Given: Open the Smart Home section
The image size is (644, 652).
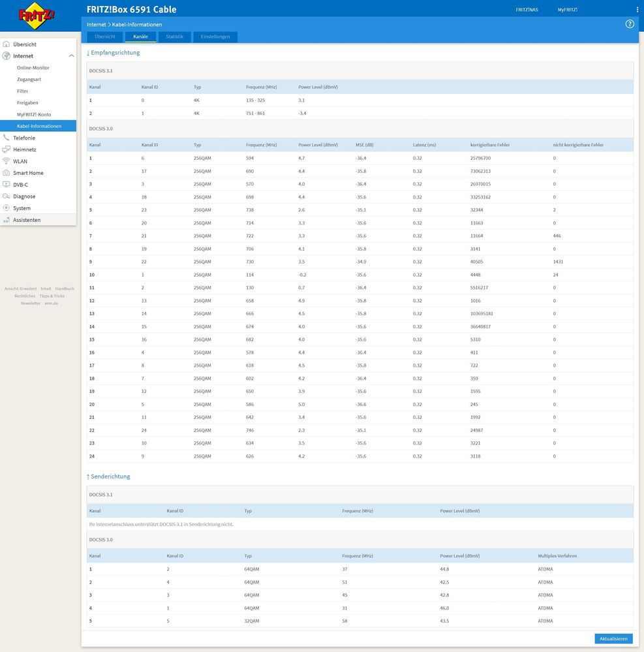Looking at the screenshot, I should pyautogui.click(x=28, y=173).
